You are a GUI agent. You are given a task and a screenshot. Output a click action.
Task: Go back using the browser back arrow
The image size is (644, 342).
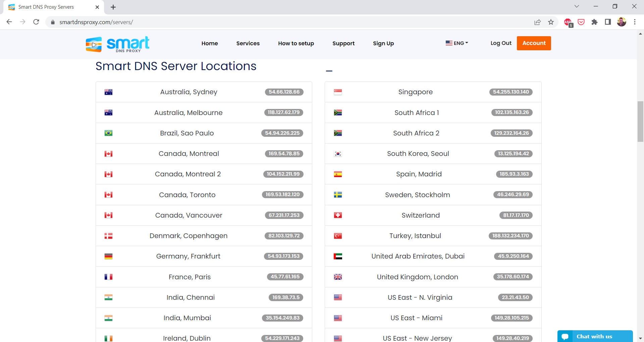[9, 22]
